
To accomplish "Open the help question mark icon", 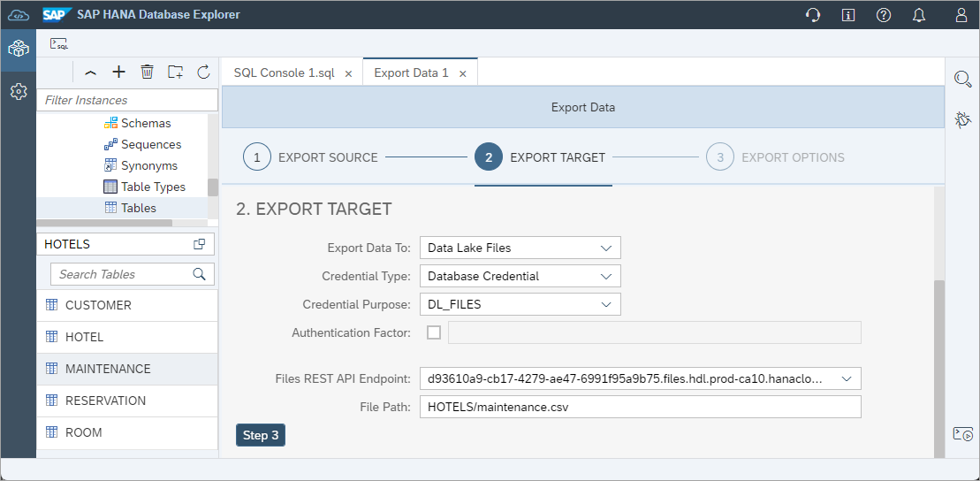I will 883,15.
